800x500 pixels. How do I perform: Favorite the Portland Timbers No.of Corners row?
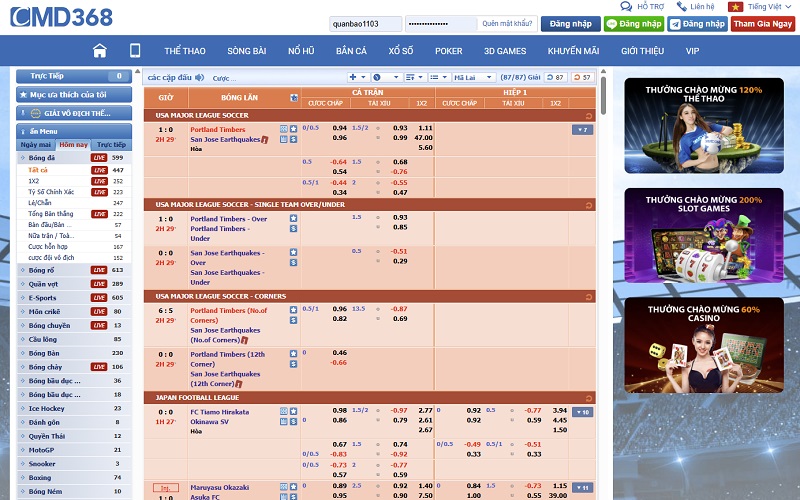point(293,310)
